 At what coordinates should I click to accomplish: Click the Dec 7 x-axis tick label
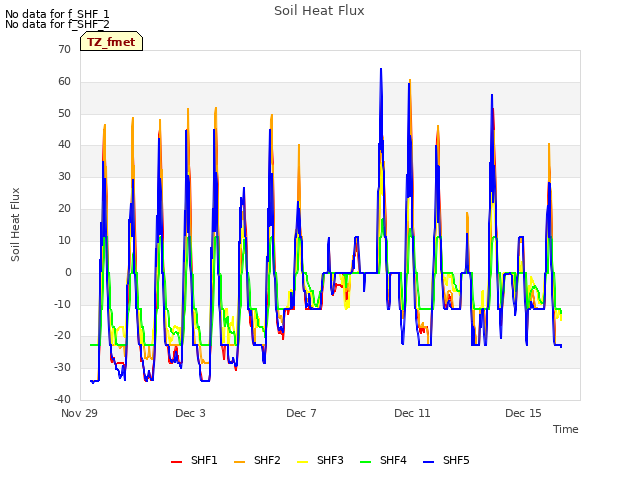point(301,413)
